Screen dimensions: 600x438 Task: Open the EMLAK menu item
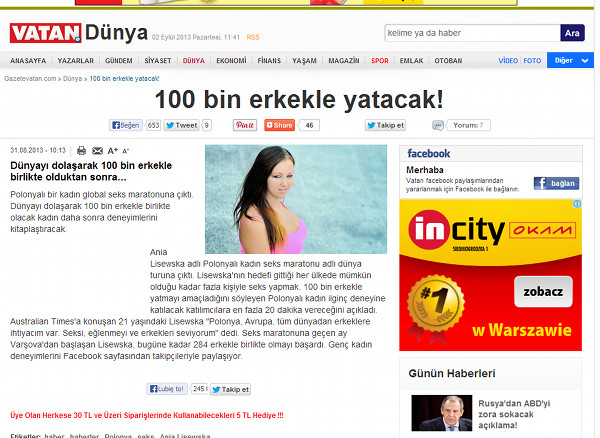tap(411, 60)
